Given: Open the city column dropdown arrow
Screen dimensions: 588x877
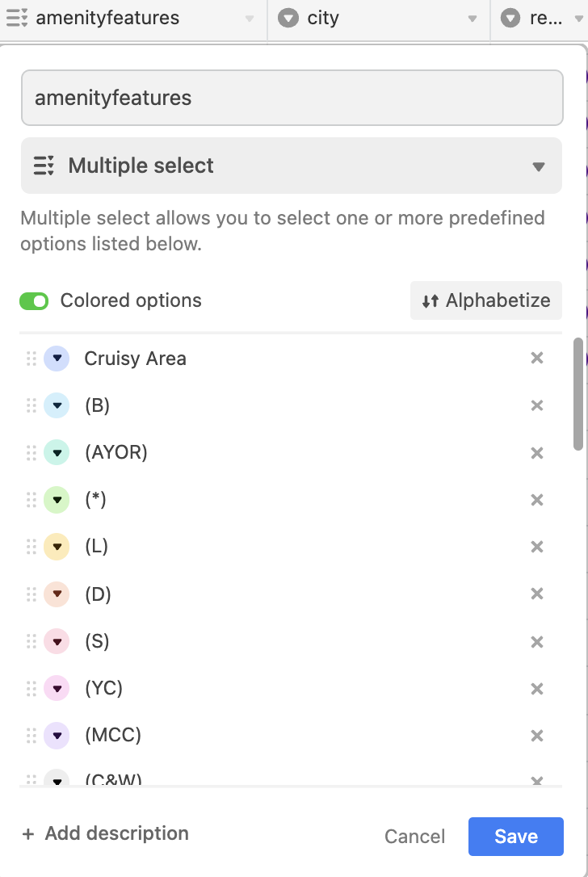Looking at the screenshot, I should (x=472, y=19).
